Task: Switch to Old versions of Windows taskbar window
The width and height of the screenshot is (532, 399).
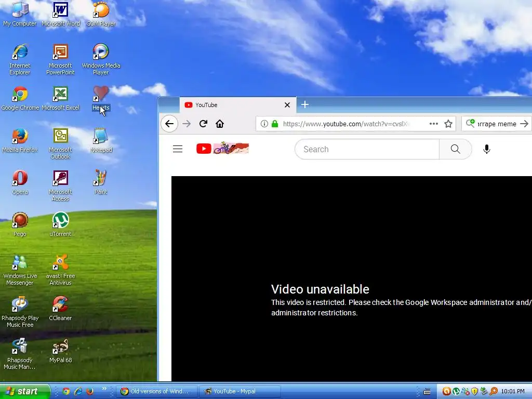Action: 157,391
